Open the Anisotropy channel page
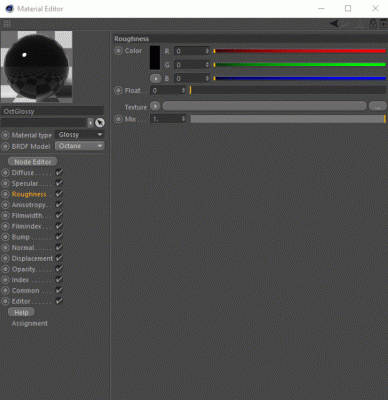 [29, 205]
